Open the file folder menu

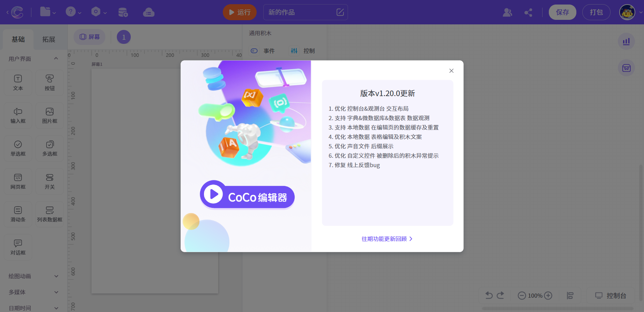pos(47,12)
